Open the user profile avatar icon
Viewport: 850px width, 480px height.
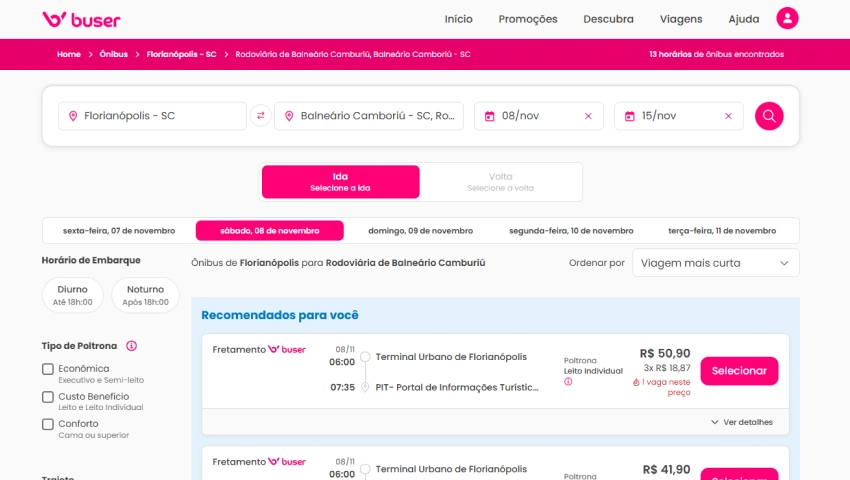coord(787,18)
